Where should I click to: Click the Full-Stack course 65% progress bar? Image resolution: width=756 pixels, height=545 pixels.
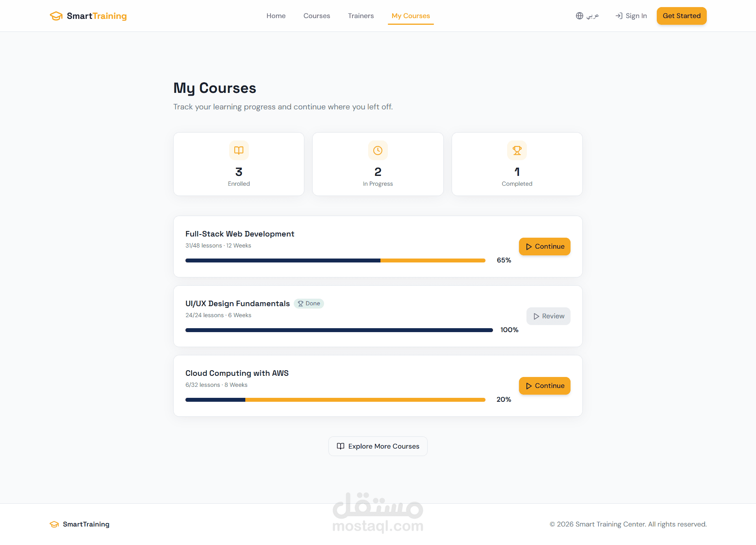point(335,260)
